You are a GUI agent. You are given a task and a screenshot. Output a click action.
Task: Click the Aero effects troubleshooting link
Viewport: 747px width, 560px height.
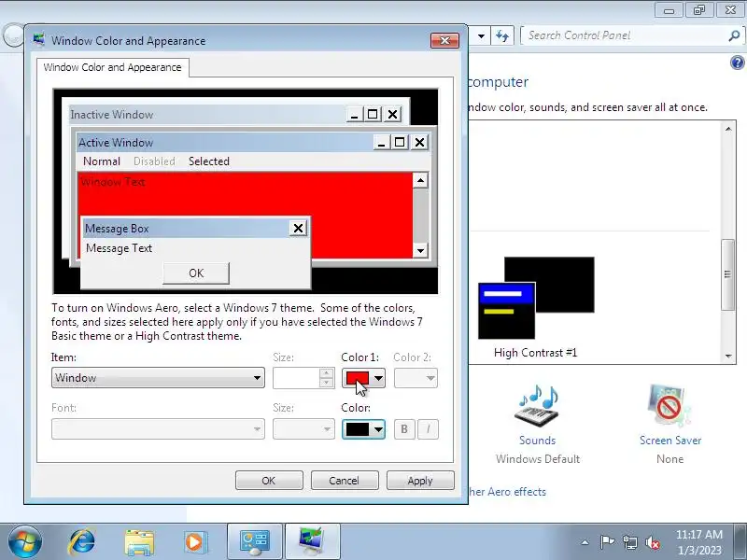507,492
